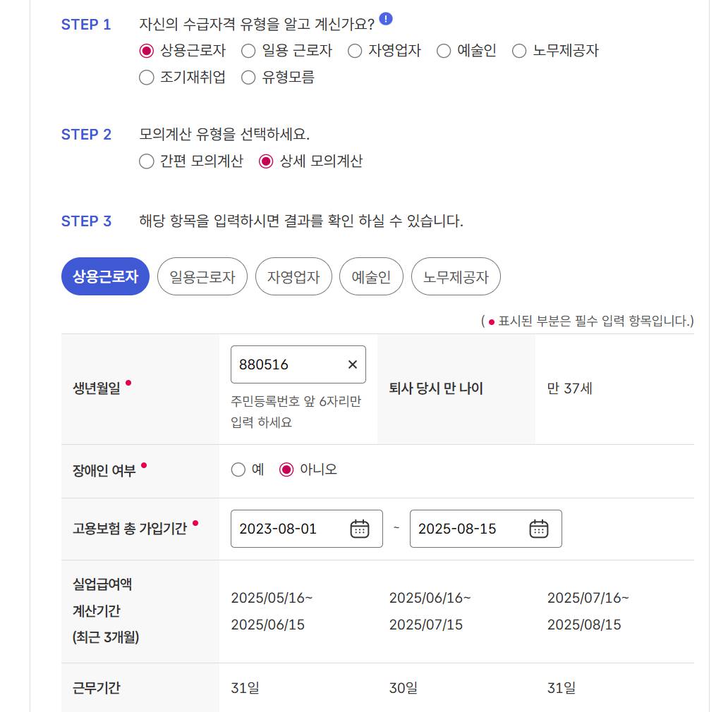Image resolution: width=728 pixels, height=712 pixels.
Task: Open the end date calendar picker
Action: pyautogui.click(x=539, y=529)
